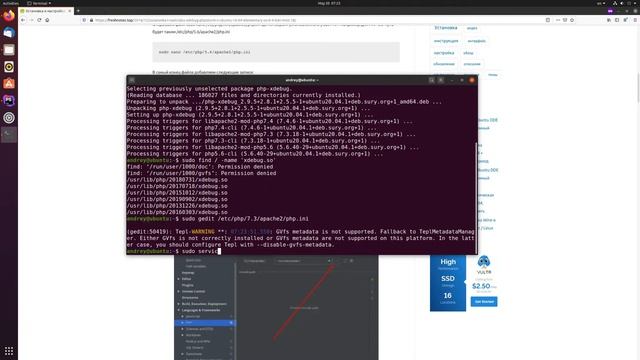Select highlighted PHP row in settings tree
The image size is (640, 360).
coord(205,322)
